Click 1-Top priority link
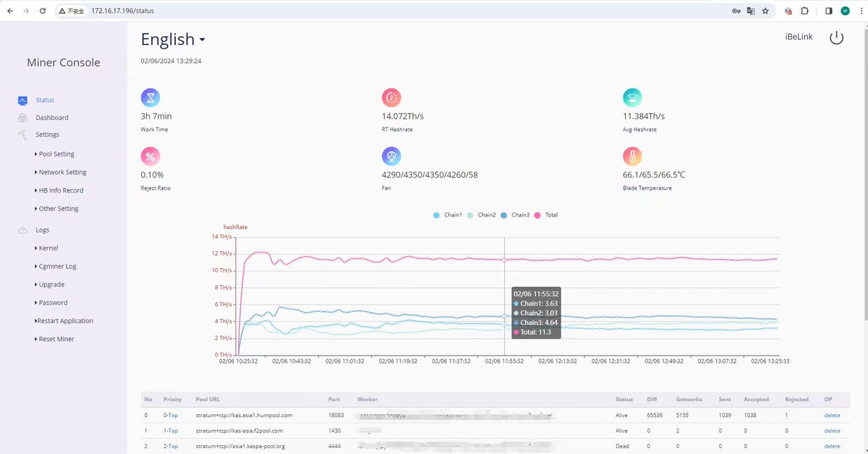This screenshot has width=868, height=454. coord(171,431)
